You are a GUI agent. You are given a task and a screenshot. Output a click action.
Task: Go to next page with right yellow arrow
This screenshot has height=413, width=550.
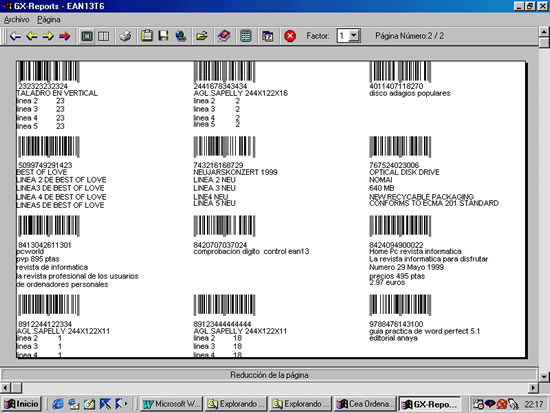(48, 36)
